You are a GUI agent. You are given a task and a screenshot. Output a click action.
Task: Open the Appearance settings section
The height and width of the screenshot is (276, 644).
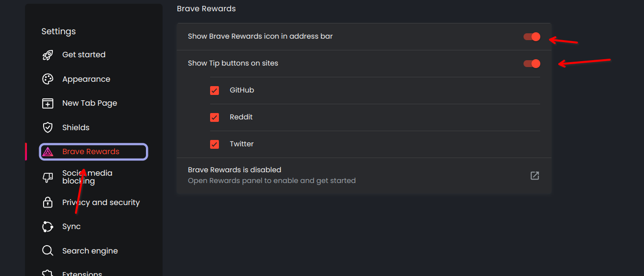(x=86, y=79)
